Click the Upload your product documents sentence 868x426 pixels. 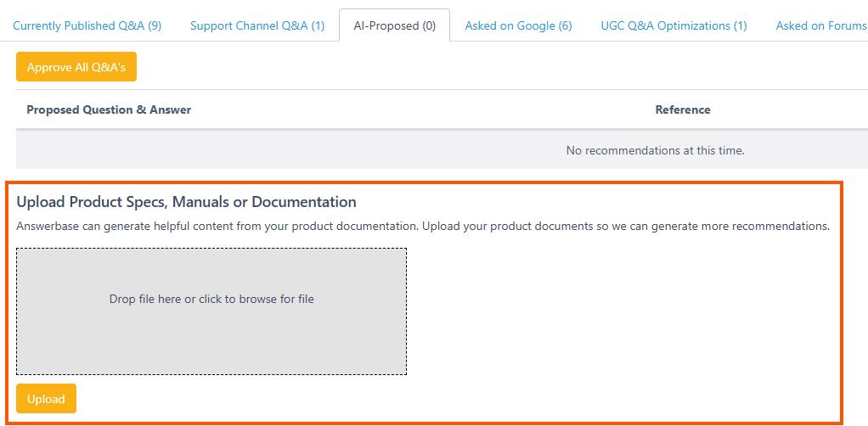click(x=626, y=227)
